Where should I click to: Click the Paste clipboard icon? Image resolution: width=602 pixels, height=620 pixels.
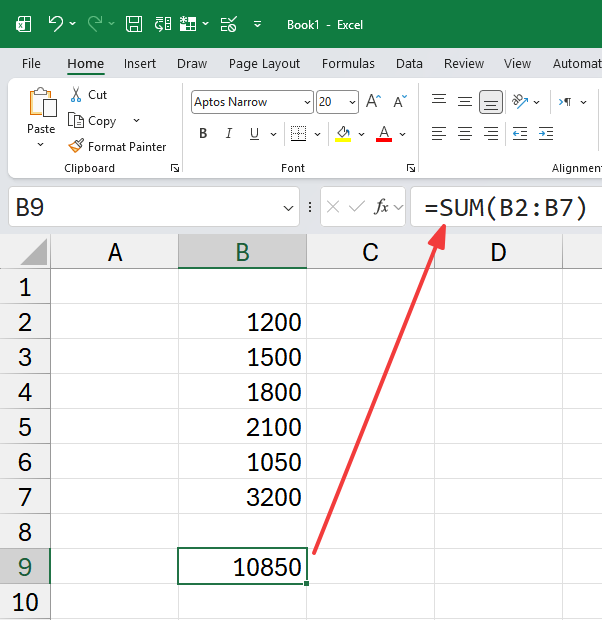(x=43, y=102)
